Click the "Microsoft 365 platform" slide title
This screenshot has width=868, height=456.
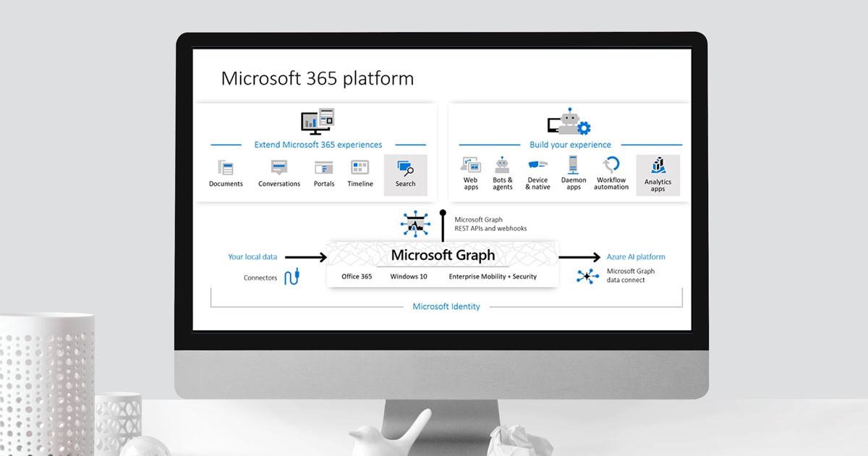tap(318, 78)
